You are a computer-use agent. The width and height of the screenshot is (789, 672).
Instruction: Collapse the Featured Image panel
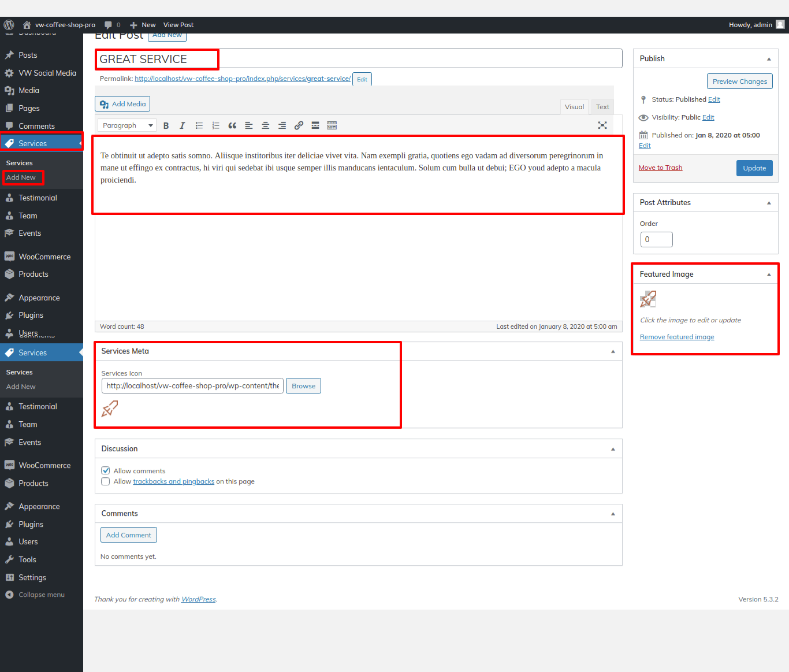[768, 274]
